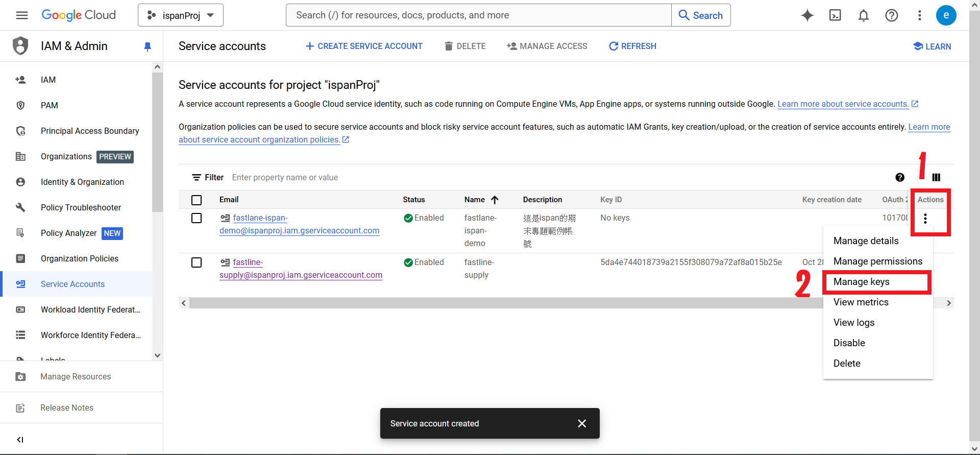980x455 pixels.
Task: Open Gemini AI assistant sparkle icon
Action: (x=807, y=15)
